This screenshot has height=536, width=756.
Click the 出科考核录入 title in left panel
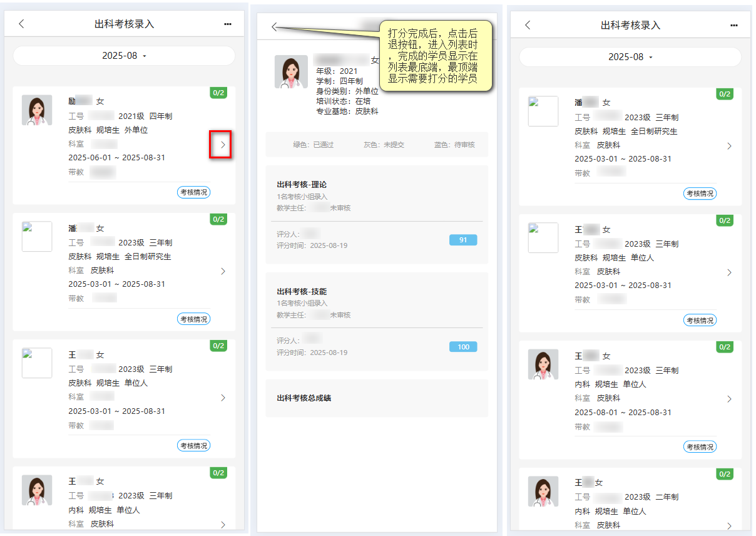[x=125, y=24]
